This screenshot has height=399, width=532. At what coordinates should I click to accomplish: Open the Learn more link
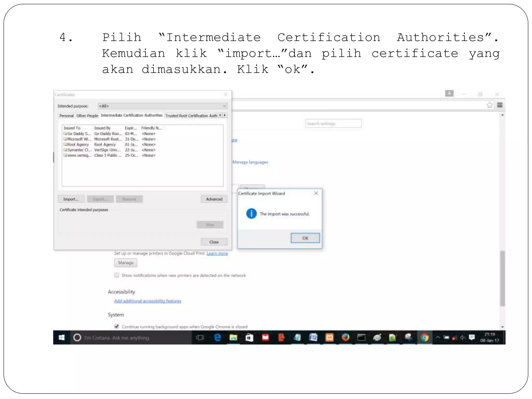217,253
